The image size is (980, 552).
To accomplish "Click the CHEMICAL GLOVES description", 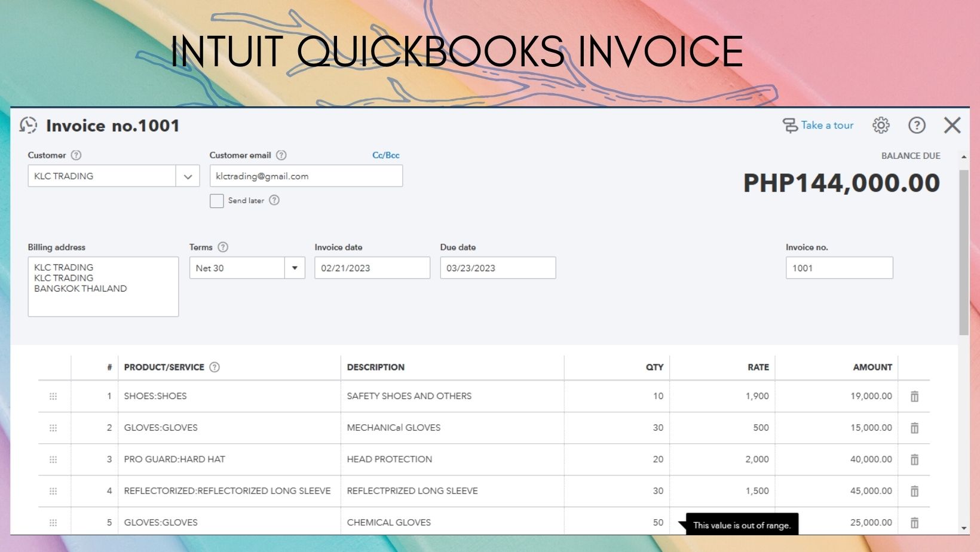I will click(x=389, y=523).
